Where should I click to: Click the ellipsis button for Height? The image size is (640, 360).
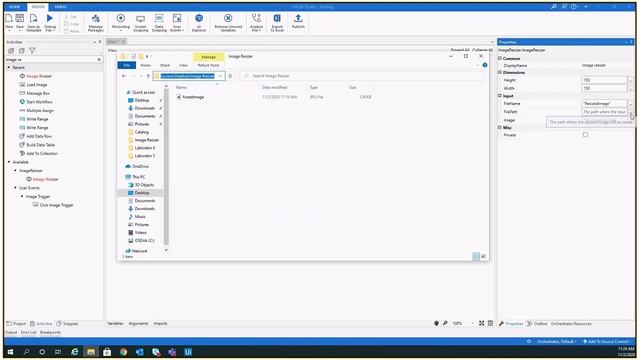(x=630, y=80)
